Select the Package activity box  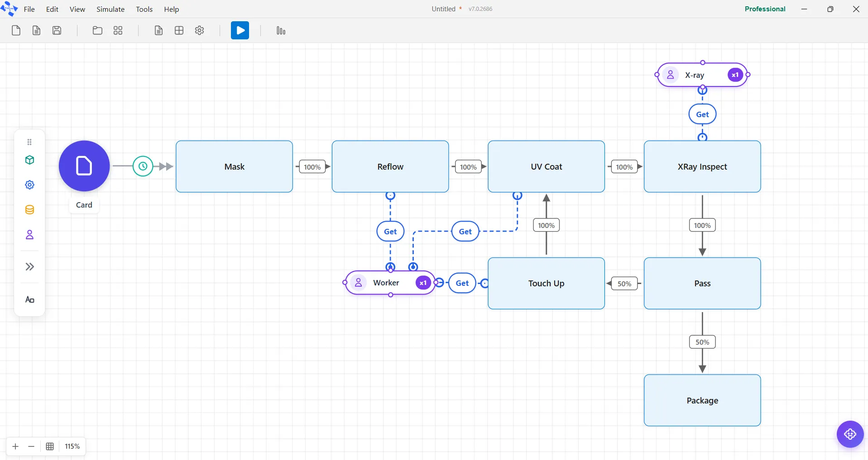[702, 400]
